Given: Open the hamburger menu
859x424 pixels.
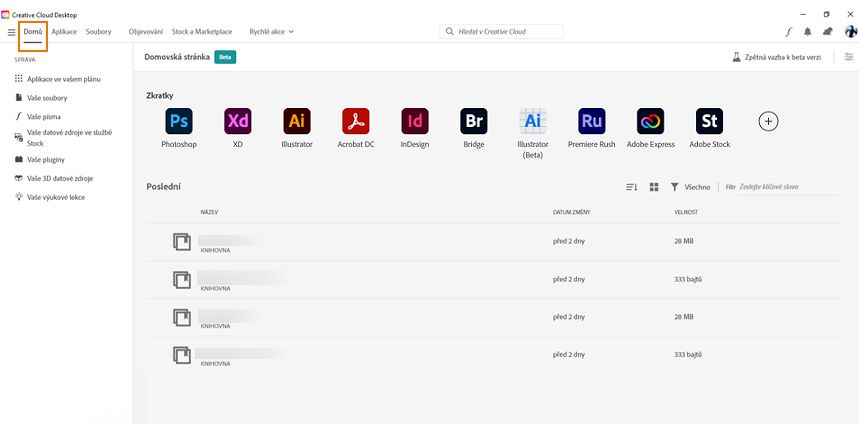Looking at the screenshot, I should [12, 32].
